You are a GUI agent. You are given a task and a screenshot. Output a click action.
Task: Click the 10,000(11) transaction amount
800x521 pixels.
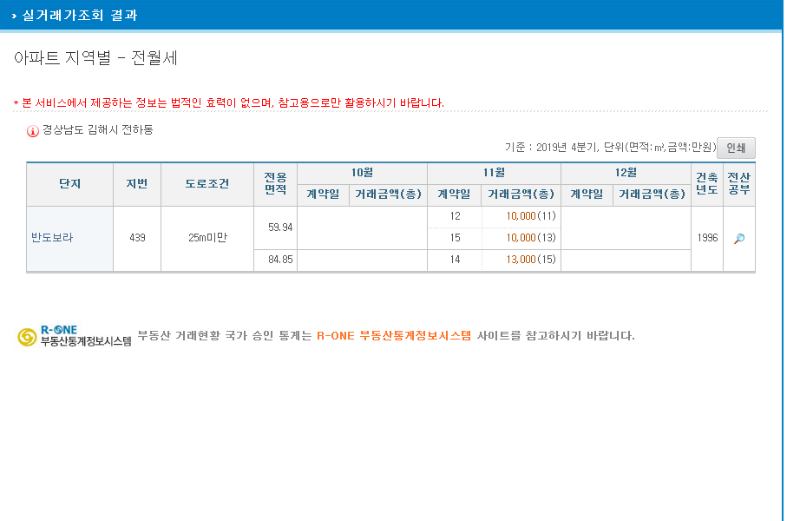pos(531,216)
